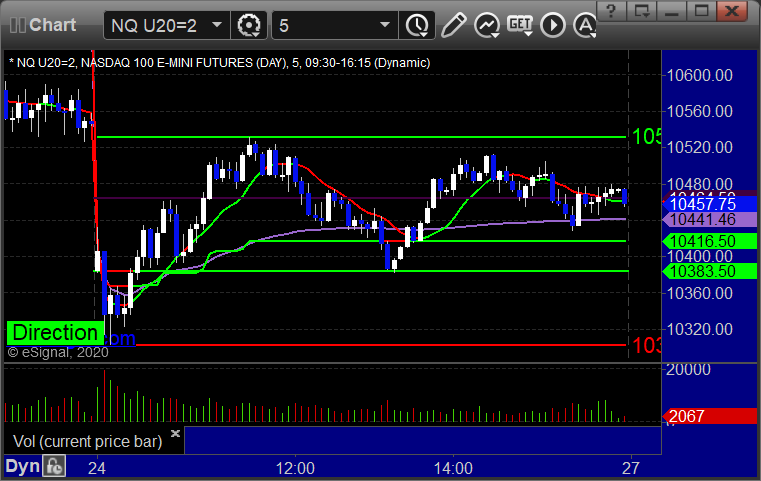
Task: Maximize the chart window
Action: click(701, 11)
